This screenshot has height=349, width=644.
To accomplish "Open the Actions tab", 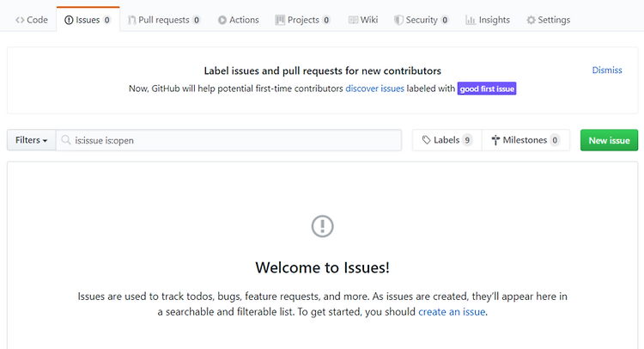I will click(239, 20).
